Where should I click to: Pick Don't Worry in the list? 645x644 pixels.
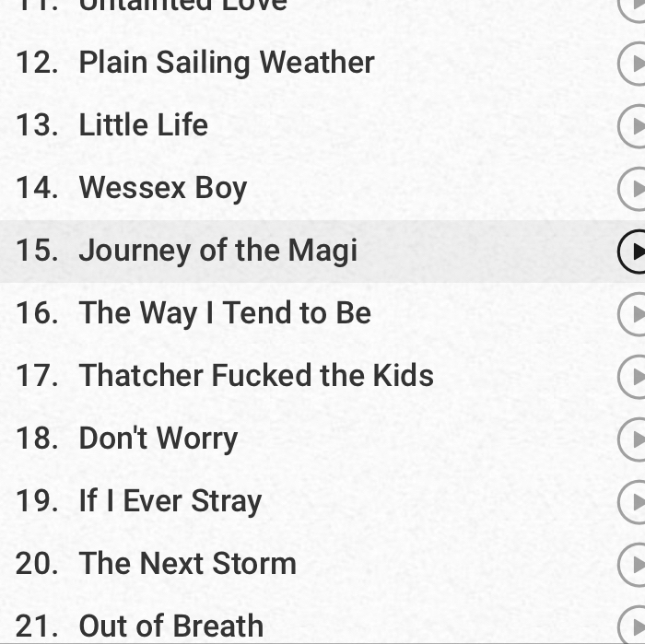click(158, 439)
